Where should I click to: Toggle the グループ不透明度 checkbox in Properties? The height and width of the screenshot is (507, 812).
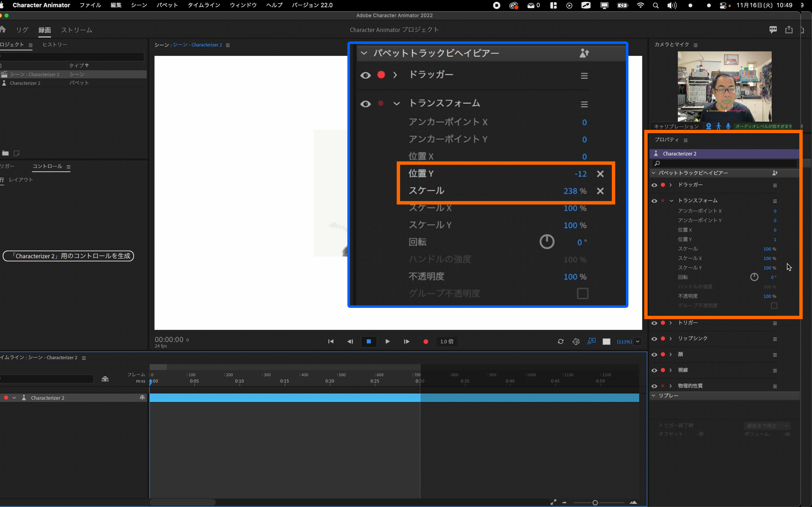[774, 306]
